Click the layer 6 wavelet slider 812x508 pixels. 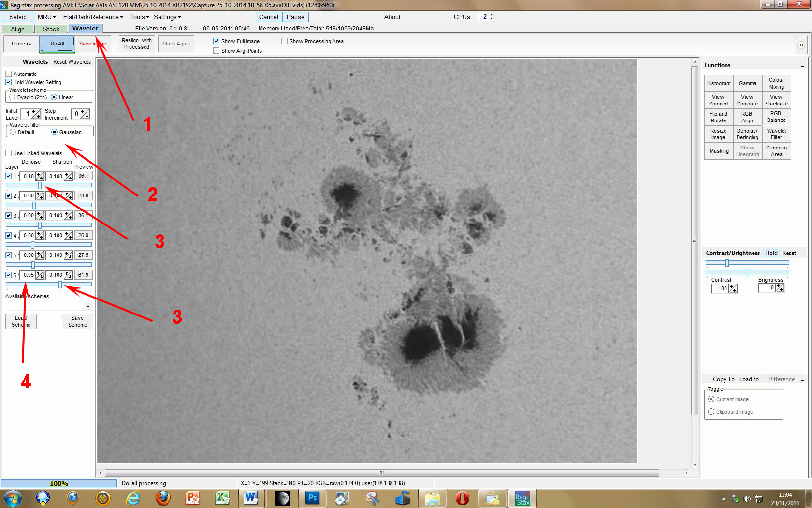pyautogui.click(x=48, y=284)
